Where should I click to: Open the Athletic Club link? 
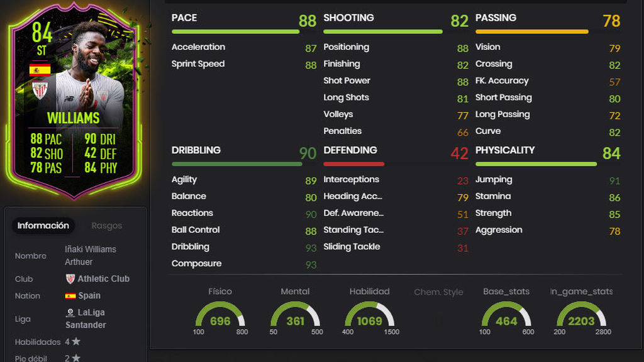[104, 278]
